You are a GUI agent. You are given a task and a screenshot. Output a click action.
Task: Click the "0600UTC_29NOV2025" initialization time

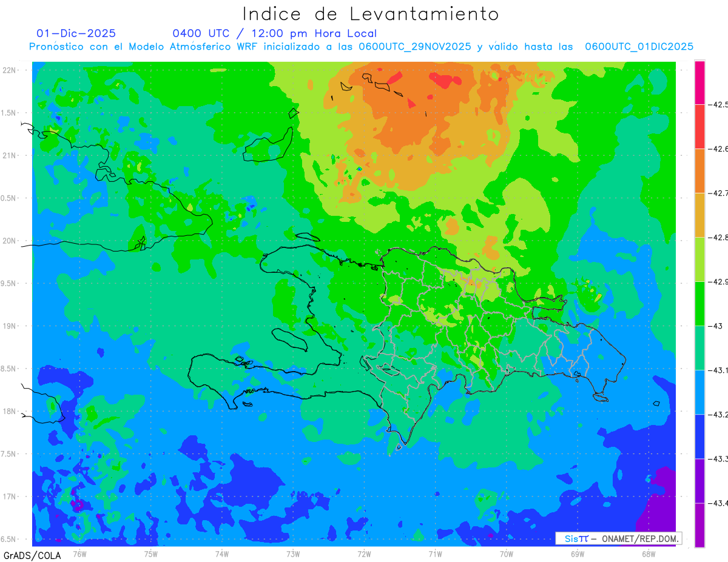coord(415,47)
